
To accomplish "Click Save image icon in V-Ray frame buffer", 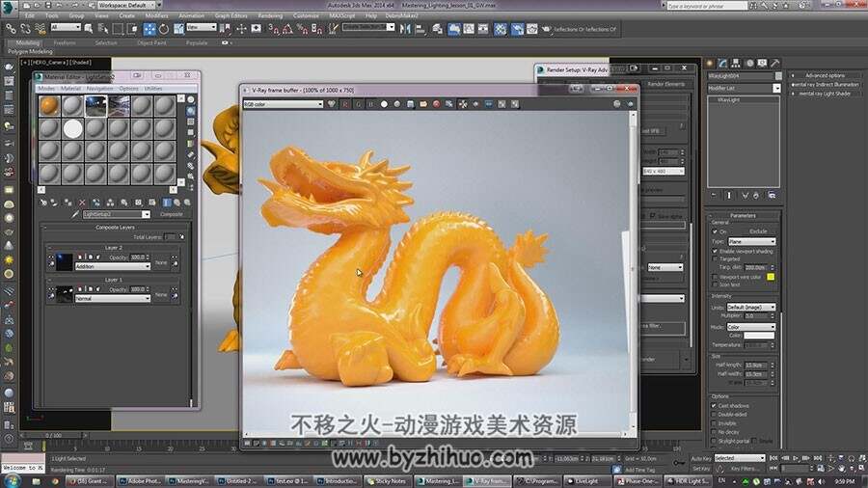I will (x=410, y=104).
